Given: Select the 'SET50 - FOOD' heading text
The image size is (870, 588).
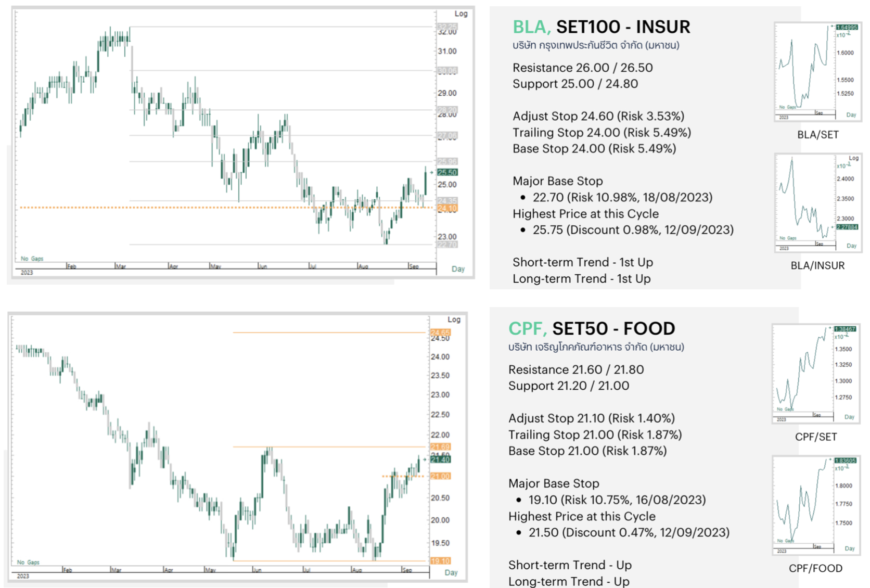Looking at the screenshot, I should (x=613, y=328).
